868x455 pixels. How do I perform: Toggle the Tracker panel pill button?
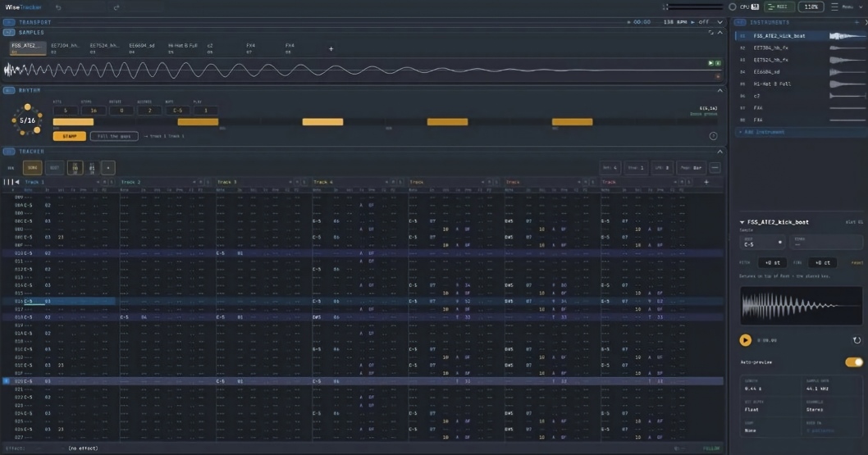pos(9,152)
